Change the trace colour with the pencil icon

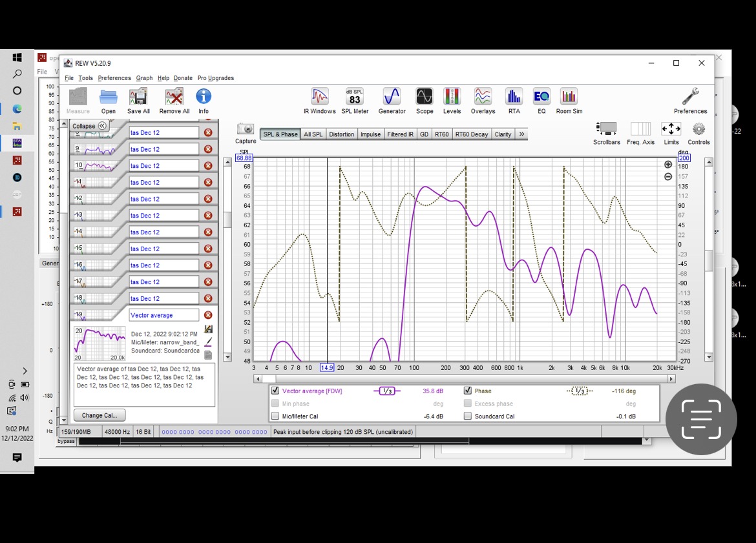pyautogui.click(x=208, y=342)
